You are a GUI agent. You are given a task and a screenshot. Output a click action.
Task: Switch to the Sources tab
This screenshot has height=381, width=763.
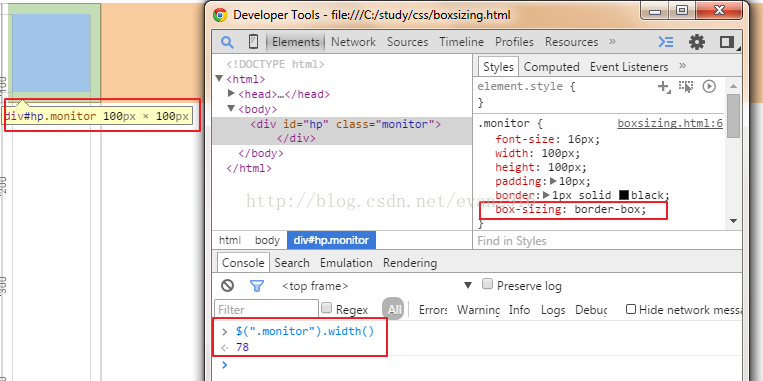[x=407, y=42]
